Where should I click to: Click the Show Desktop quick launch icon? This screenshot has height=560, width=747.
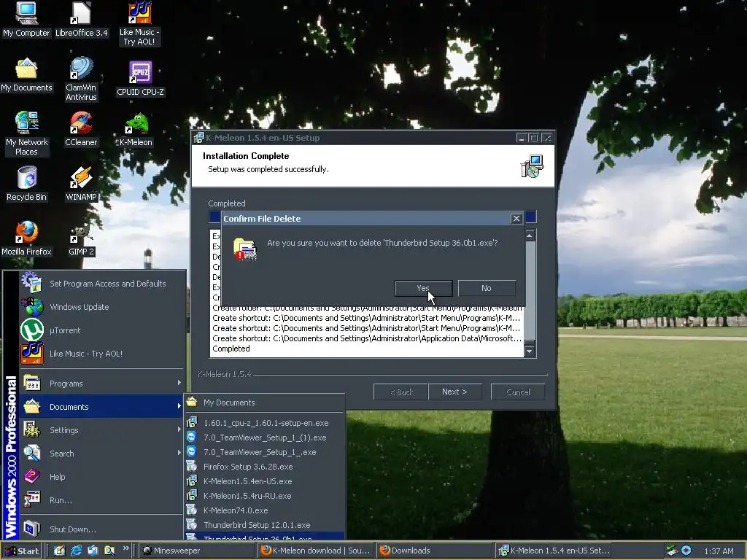tap(59, 551)
